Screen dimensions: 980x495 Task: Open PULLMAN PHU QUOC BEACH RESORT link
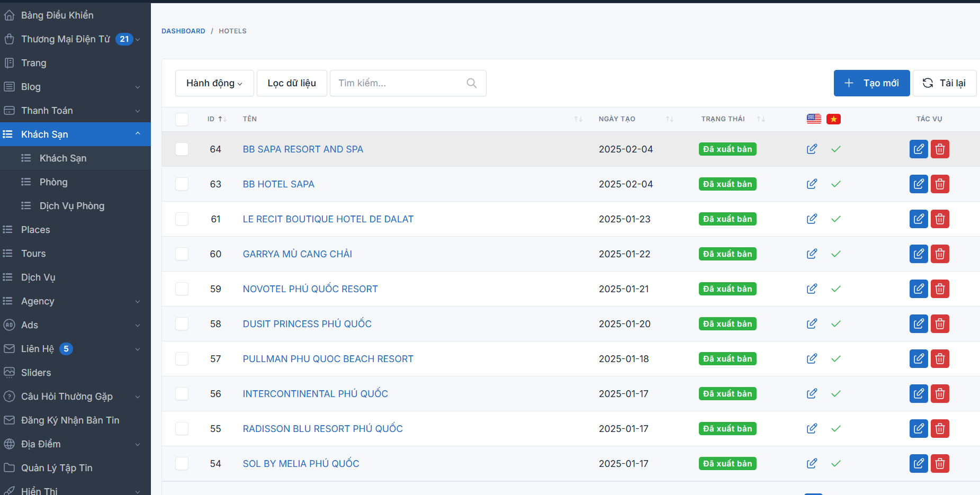(x=328, y=359)
